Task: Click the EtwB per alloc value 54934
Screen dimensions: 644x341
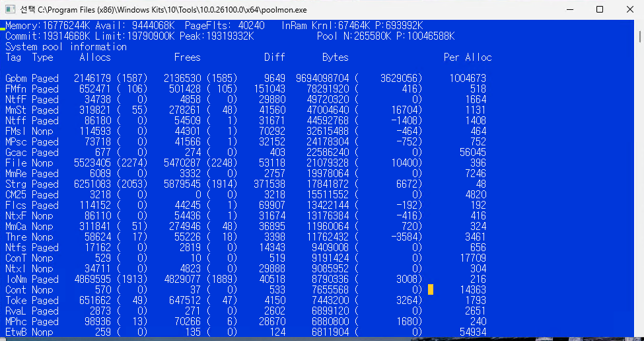Action: point(473,332)
